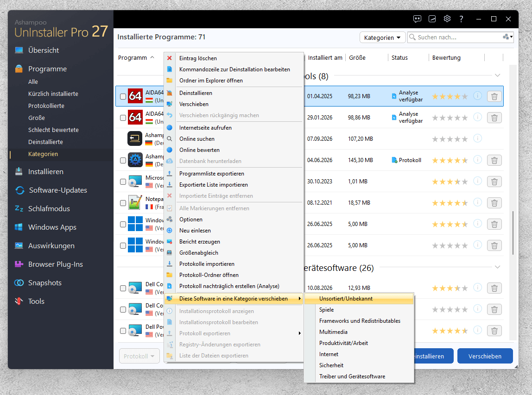The height and width of the screenshot is (395, 532).
Task: Check the first AIDA64 row checkbox
Action: [123, 96]
